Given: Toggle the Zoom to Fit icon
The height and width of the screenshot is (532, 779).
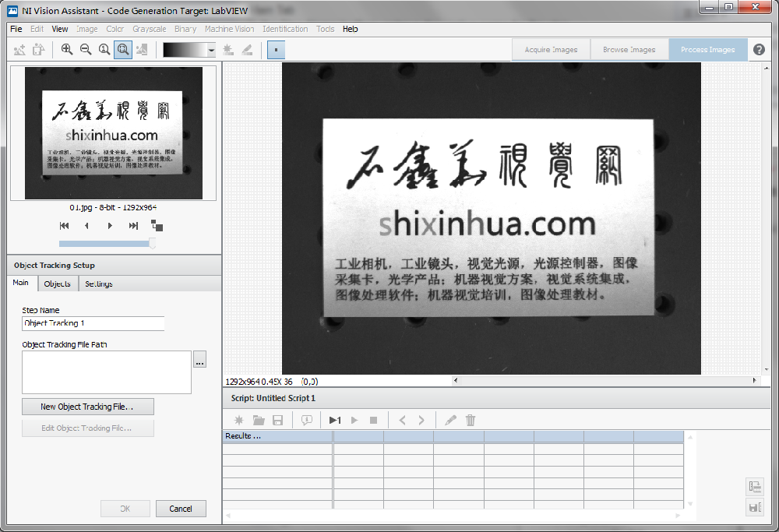Looking at the screenshot, I should [x=123, y=50].
